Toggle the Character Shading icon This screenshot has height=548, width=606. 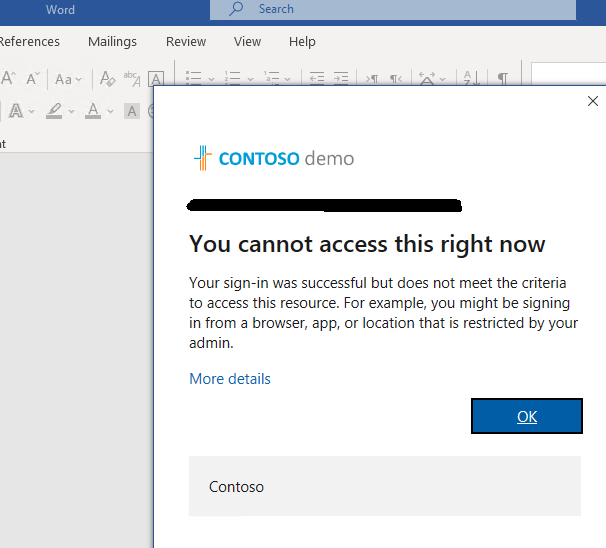pos(132,111)
